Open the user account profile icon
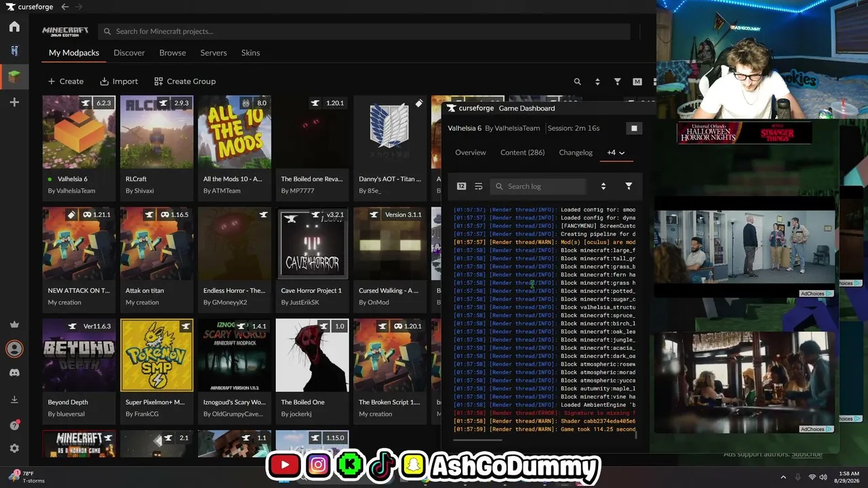Screen dimensions: 868x488 [x=14, y=348]
